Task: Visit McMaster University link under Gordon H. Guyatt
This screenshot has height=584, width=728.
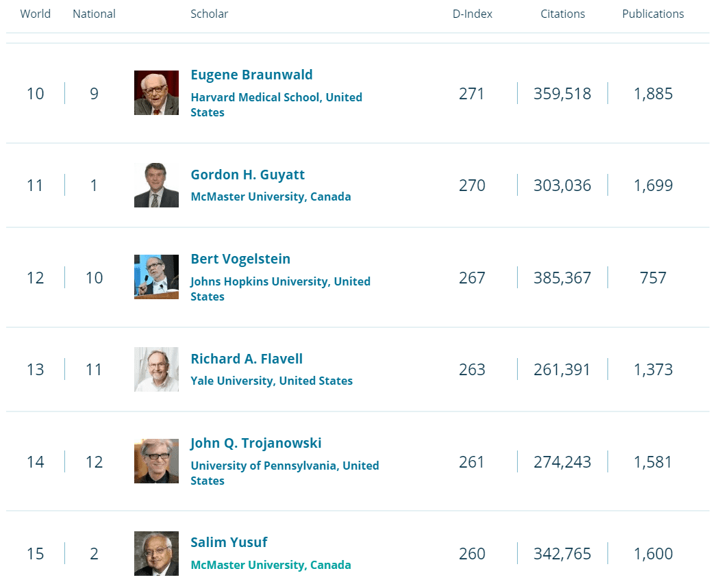Action: [271, 196]
